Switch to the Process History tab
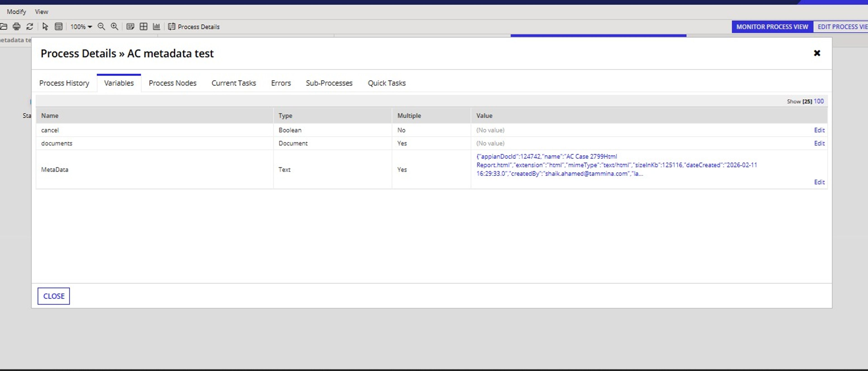868x371 pixels. pos(64,83)
